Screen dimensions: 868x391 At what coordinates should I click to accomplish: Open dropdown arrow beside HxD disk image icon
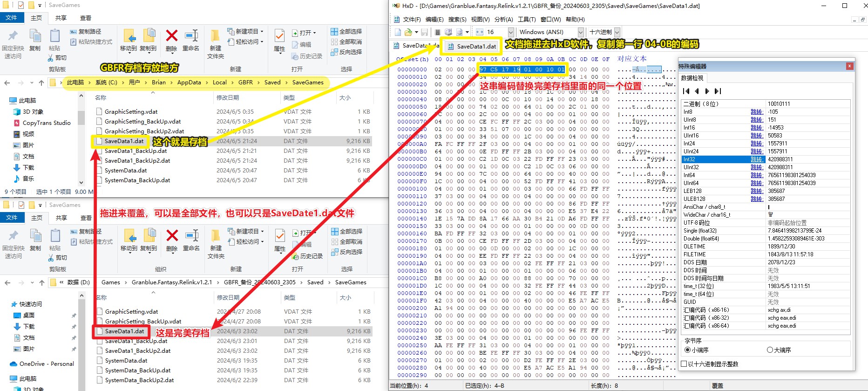pyautogui.click(x=467, y=32)
